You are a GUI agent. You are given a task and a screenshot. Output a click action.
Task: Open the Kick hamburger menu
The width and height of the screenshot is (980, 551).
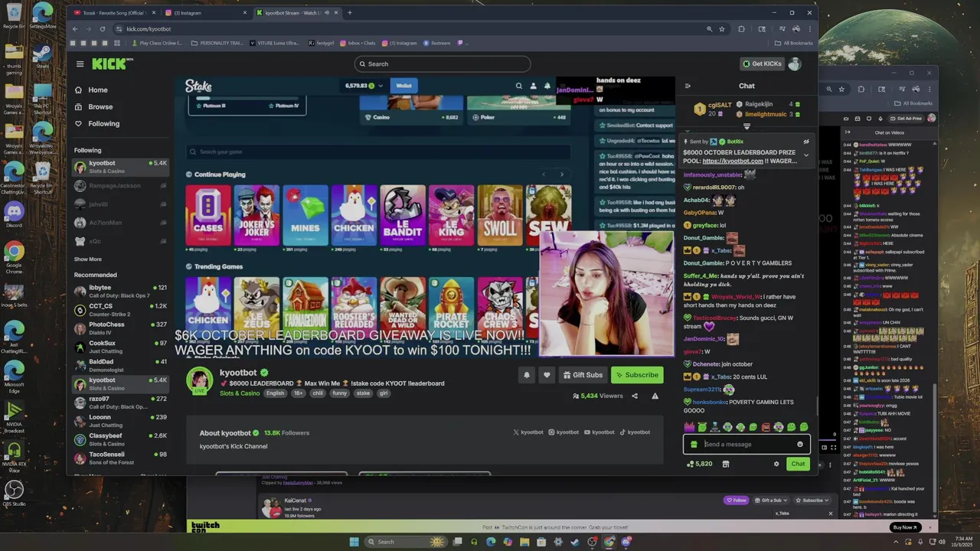point(80,64)
